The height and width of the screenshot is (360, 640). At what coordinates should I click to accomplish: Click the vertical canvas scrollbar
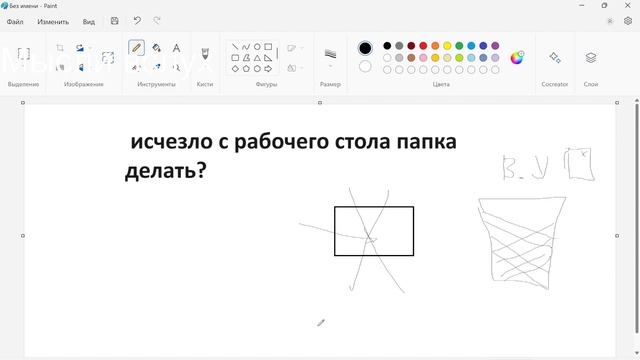(x=637, y=218)
